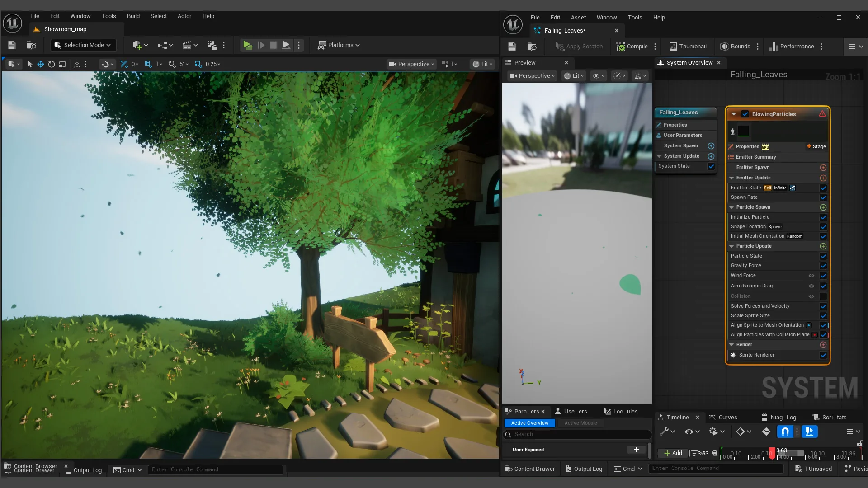Select the rotate tool in the viewport toolbar

[52, 64]
